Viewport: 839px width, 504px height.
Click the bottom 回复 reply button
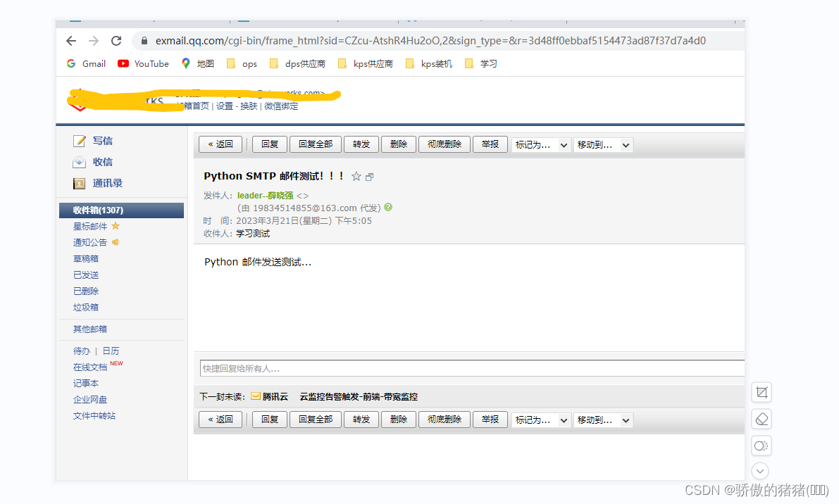click(x=270, y=420)
